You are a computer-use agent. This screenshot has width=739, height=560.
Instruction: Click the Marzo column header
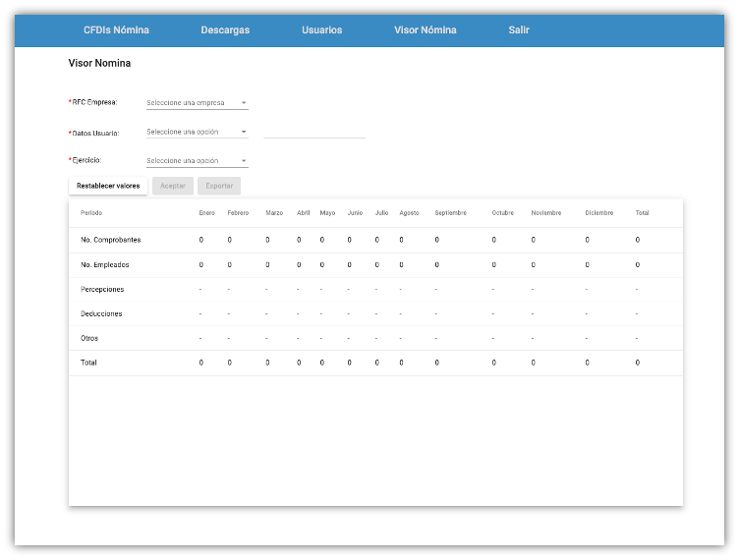(274, 213)
